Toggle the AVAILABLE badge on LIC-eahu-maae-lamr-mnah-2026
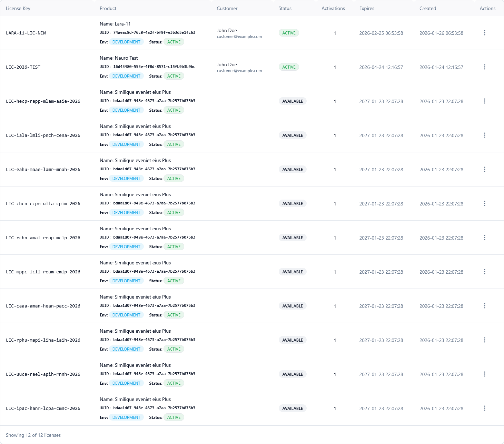Screen dimensions: 504x444 (293, 169)
